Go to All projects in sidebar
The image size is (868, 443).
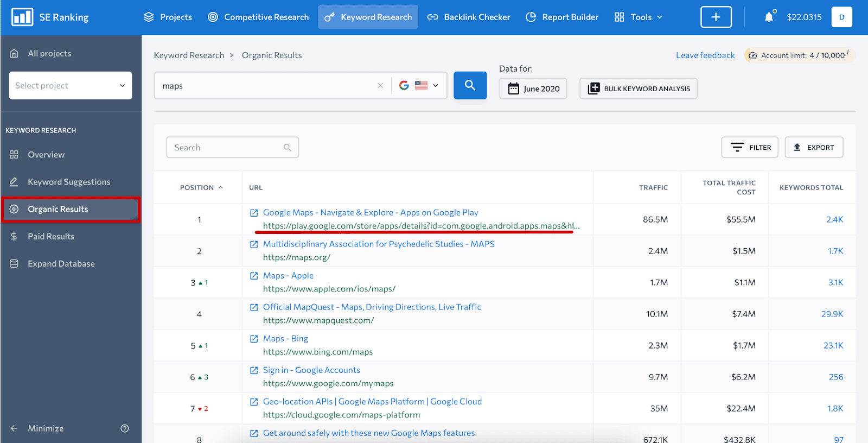tap(41, 53)
